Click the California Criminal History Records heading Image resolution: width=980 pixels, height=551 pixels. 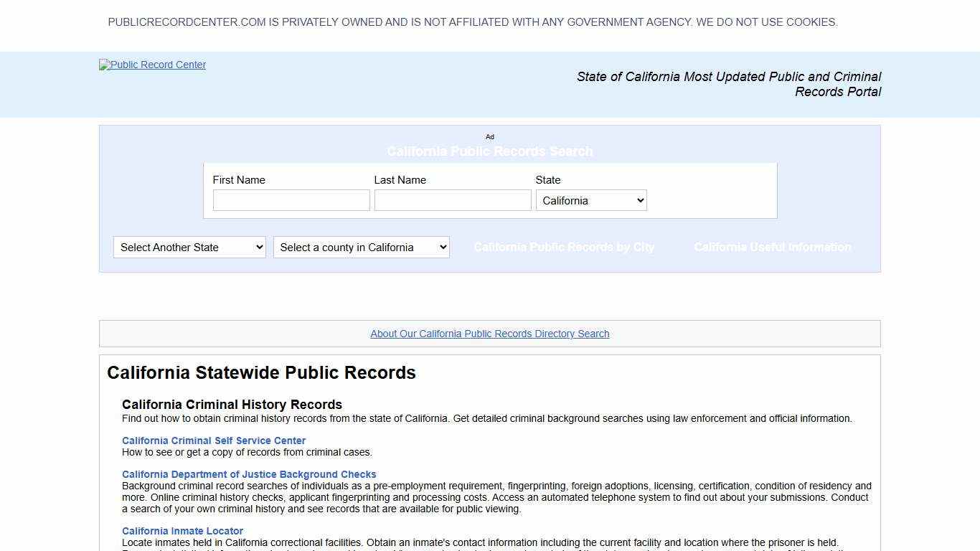(232, 404)
